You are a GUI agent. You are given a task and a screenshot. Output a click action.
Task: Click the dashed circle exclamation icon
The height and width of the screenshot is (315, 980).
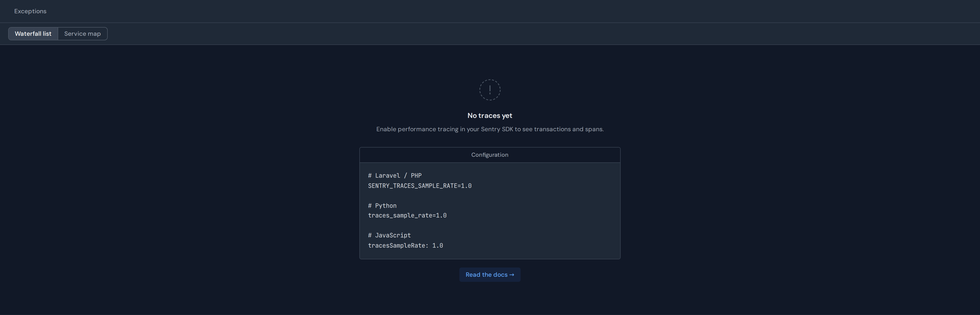point(490,90)
